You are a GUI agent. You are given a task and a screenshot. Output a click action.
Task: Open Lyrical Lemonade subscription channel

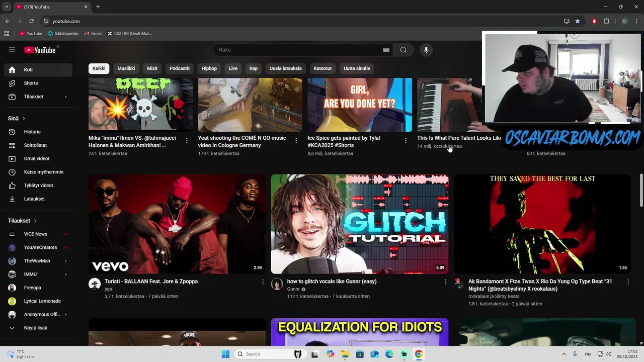click(38, 301)
